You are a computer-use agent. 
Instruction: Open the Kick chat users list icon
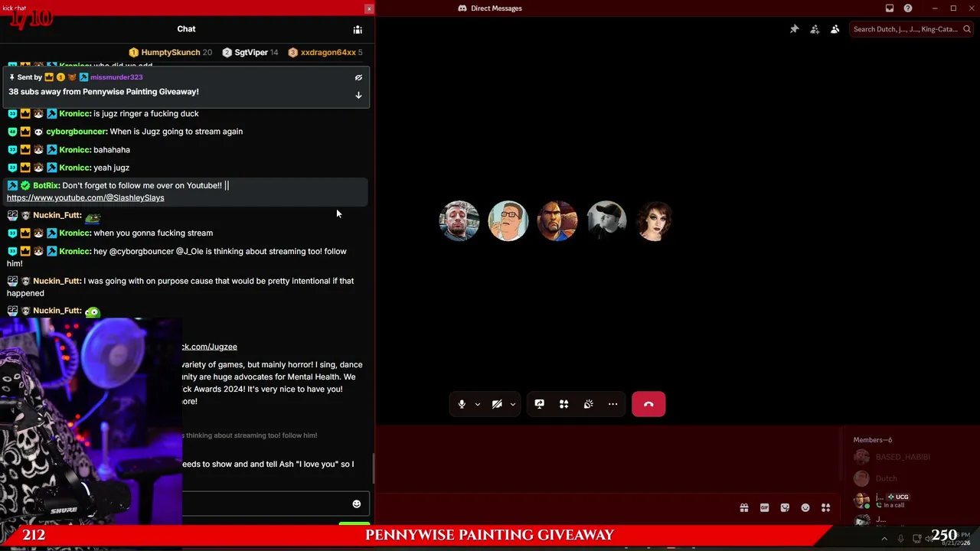pyautogui.click(x=358, y=29)
